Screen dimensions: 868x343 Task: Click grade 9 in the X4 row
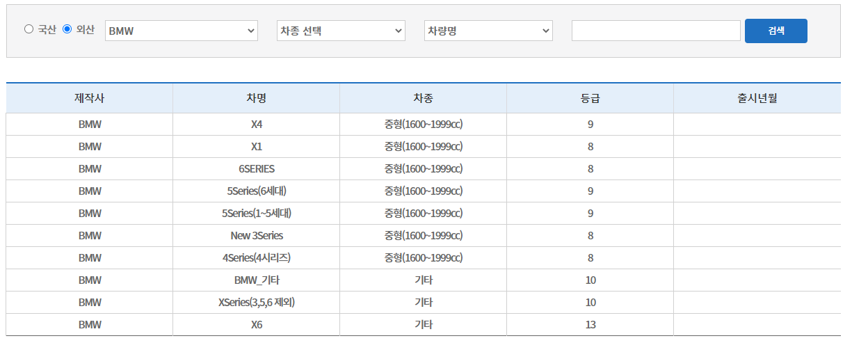click(590, 125)
